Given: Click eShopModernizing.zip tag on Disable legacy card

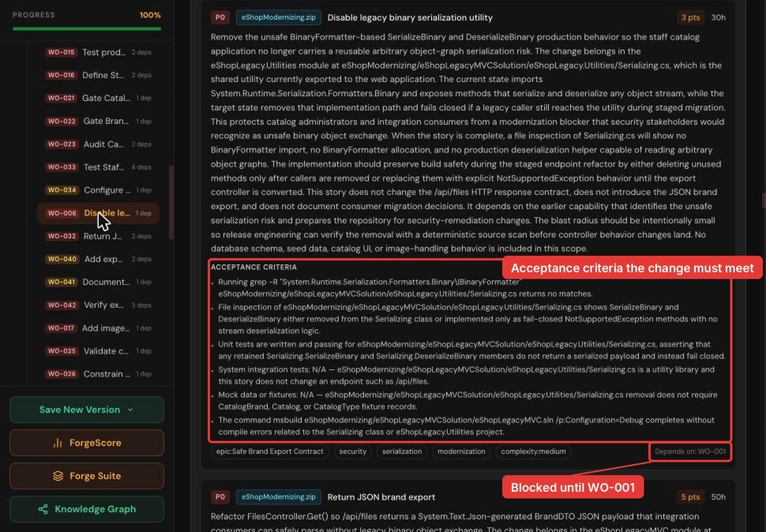Looking at the screenshot, I should [278, 17].
